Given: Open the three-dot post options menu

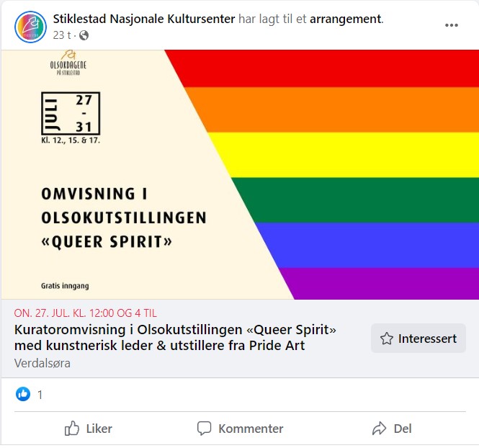Looking at the screenshot, I should pyautogui.click(x=452, y=25).
